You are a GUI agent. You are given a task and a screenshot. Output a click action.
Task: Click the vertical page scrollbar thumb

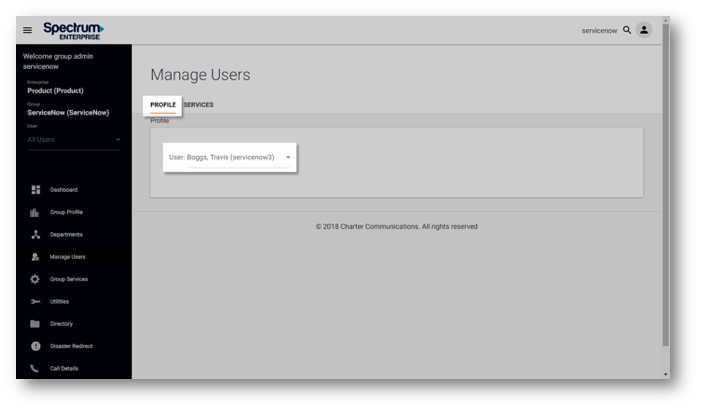666,185
